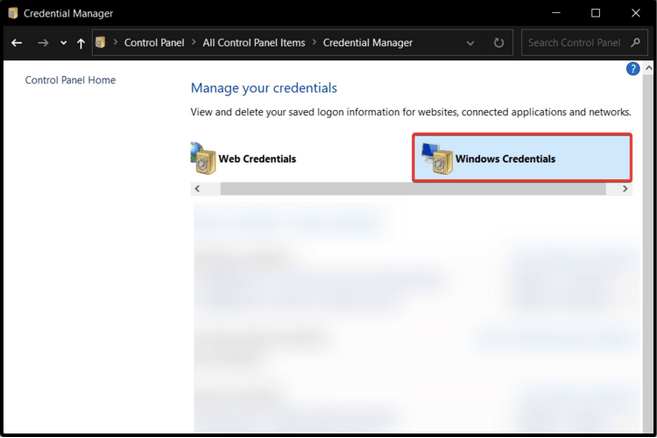Viewport: 657px width, 438px height.
Task: Select Control Panel in the breadcrumb
Action: pos(154,43)
